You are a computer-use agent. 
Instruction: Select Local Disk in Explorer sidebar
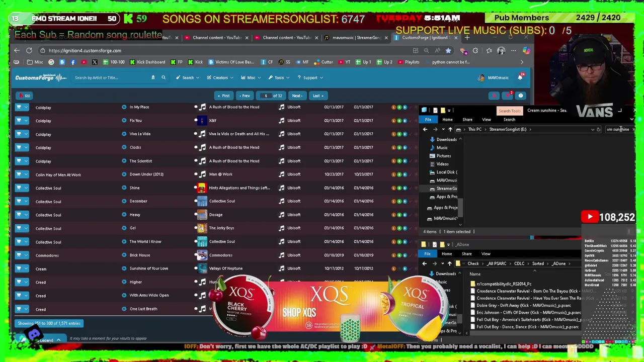[444, 172]
